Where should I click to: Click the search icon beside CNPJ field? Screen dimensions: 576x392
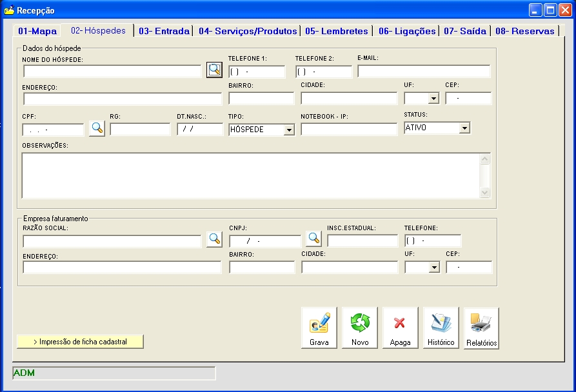click(x=313, y=239)
